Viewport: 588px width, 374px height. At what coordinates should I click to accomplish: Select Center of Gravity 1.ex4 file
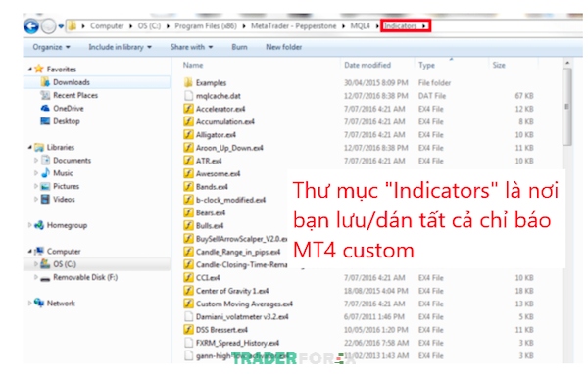[x=232, y=291]
